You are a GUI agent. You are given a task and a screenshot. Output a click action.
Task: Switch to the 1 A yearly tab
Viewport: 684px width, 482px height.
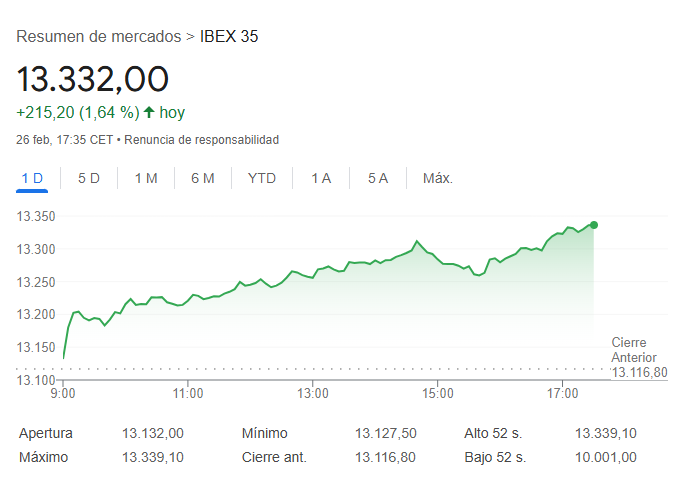[x=321, y=178]
